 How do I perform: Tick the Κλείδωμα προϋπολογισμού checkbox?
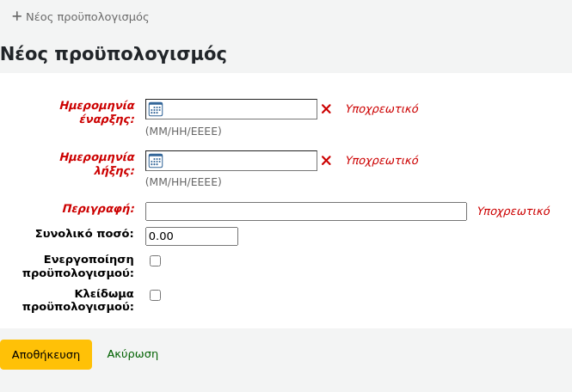156,296
